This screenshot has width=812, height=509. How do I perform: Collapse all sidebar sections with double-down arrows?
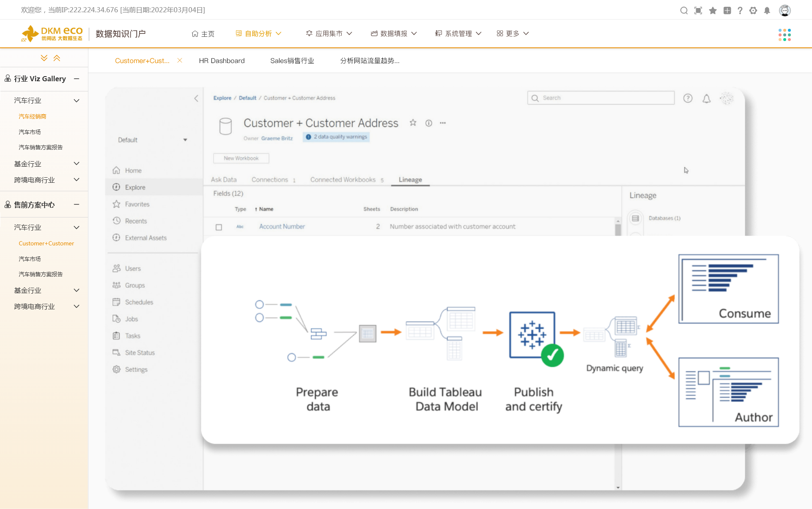(x=44, y=58)
